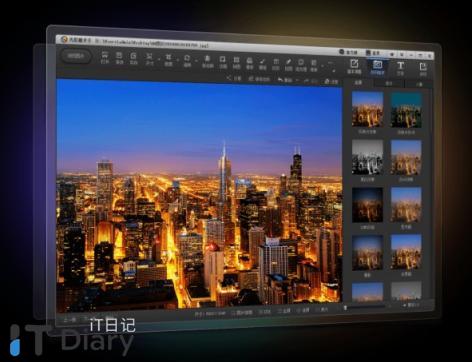Open the dropdown arrow next to the Undo button
This screenshot has height=362, width=472.
tap(297, 80)
